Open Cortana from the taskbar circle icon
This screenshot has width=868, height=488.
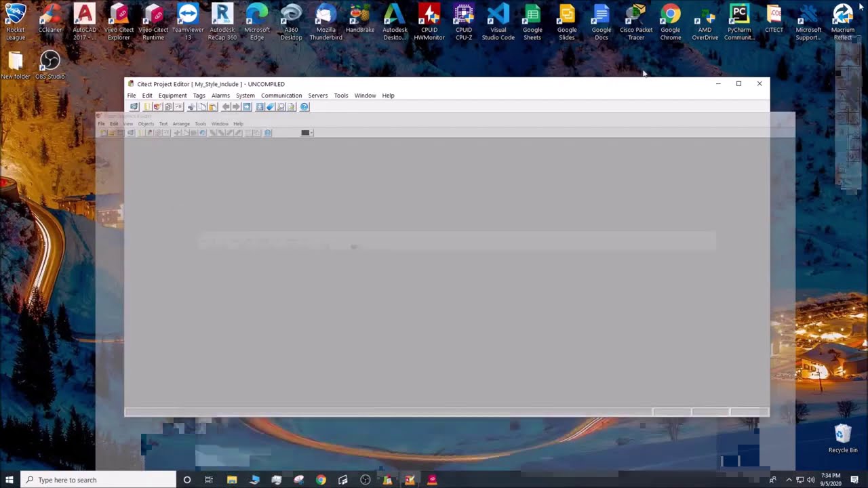click(x=187, y=480)
